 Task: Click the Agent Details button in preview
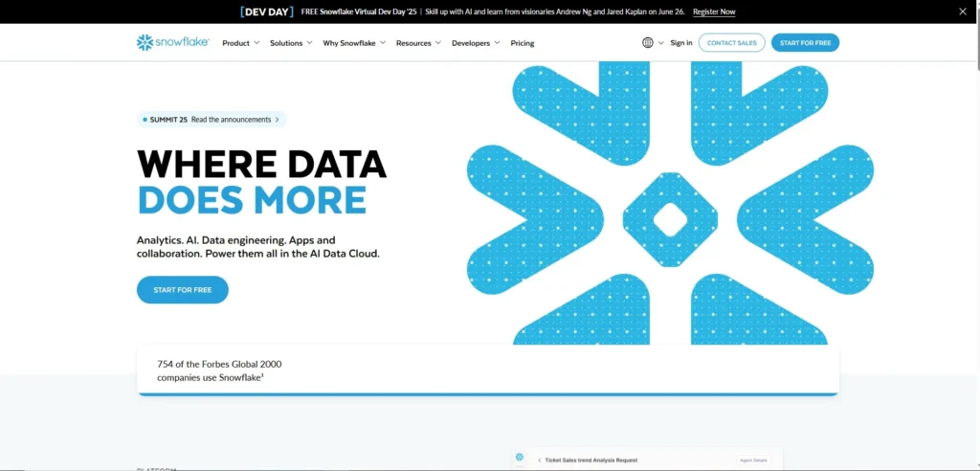[753, 460]
